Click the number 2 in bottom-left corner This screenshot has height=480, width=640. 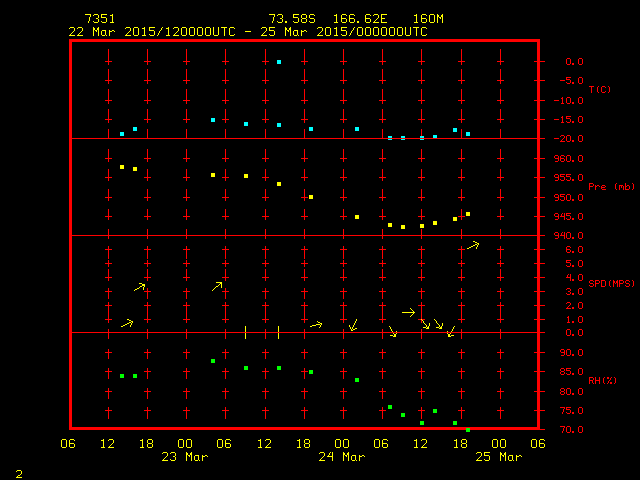[18, 472]
